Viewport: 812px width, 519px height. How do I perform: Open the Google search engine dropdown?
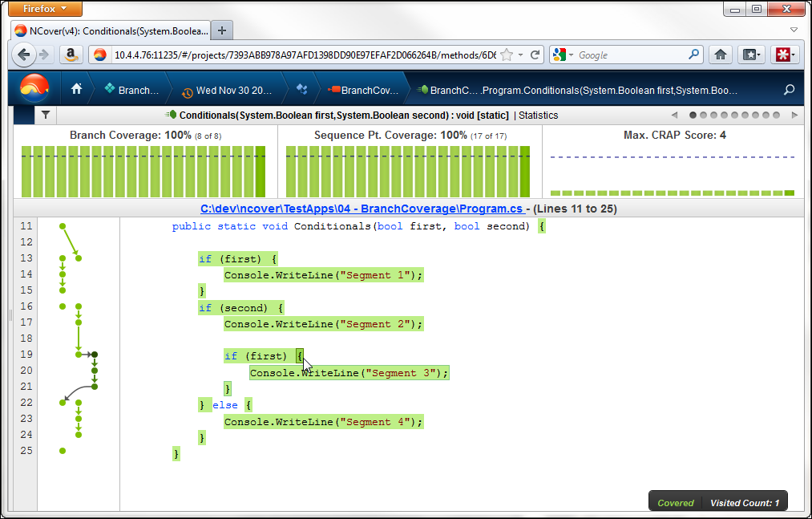[x=564, y=55]
